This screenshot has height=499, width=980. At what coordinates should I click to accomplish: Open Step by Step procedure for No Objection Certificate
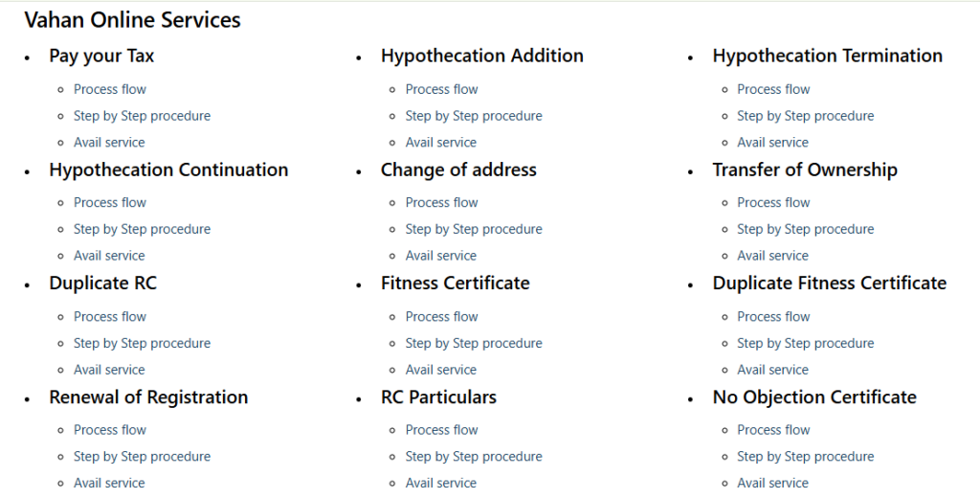click(806, 457)
